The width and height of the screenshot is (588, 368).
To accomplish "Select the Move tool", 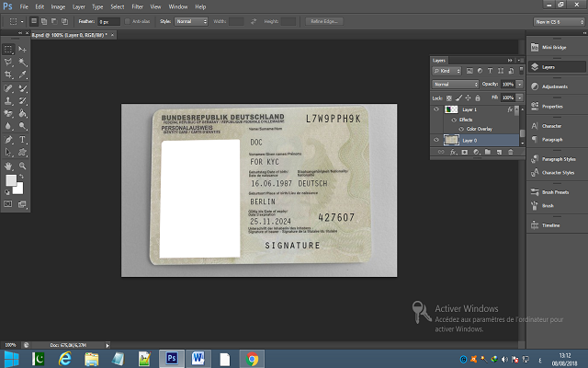I will pos(23,48).
